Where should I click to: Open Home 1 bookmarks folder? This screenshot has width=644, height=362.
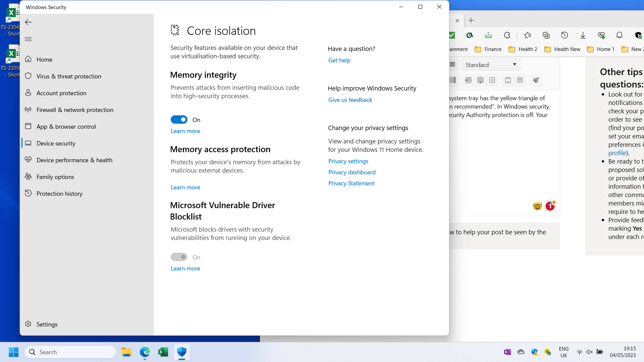[x=601, y=49]
